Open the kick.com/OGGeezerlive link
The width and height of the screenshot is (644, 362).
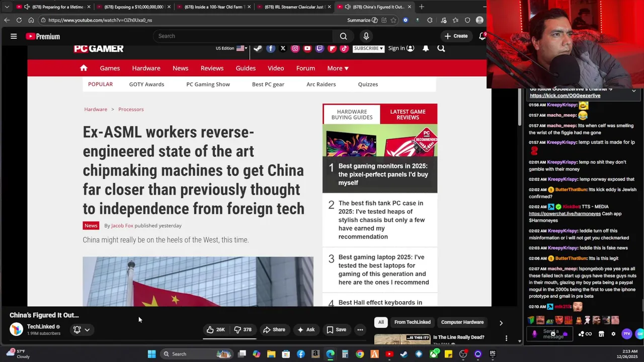pyautogui.click(x=565, y=96)
